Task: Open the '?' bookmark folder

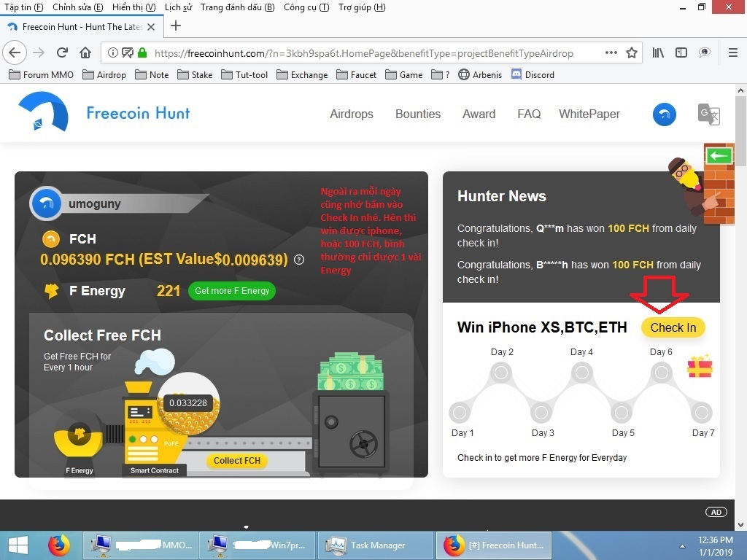Action: (x=440, y=75)
